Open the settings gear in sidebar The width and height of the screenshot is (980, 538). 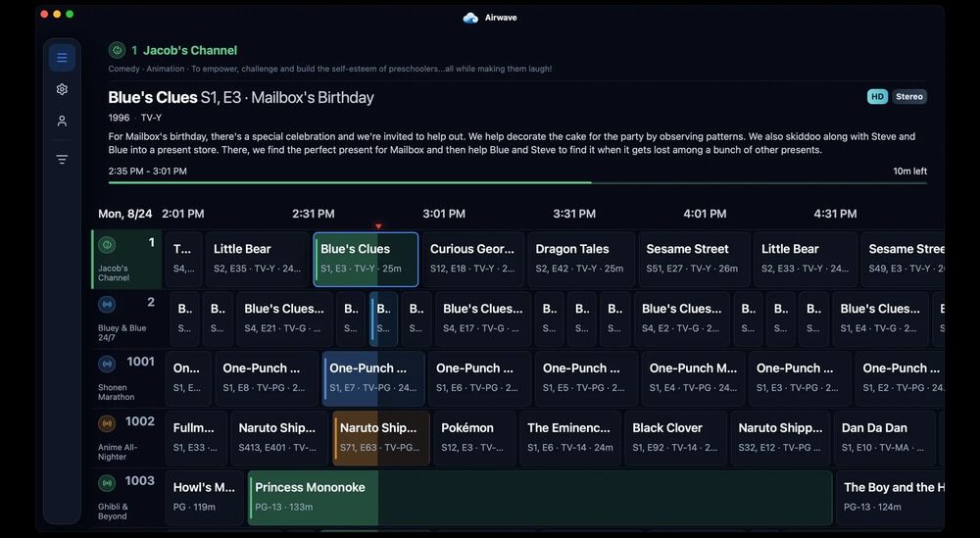[62, 89]
